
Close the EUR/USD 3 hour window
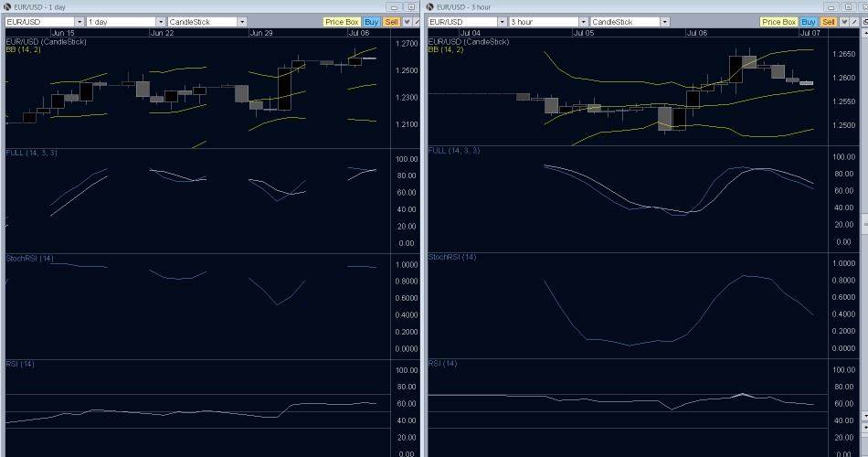[x=863, y=7]
